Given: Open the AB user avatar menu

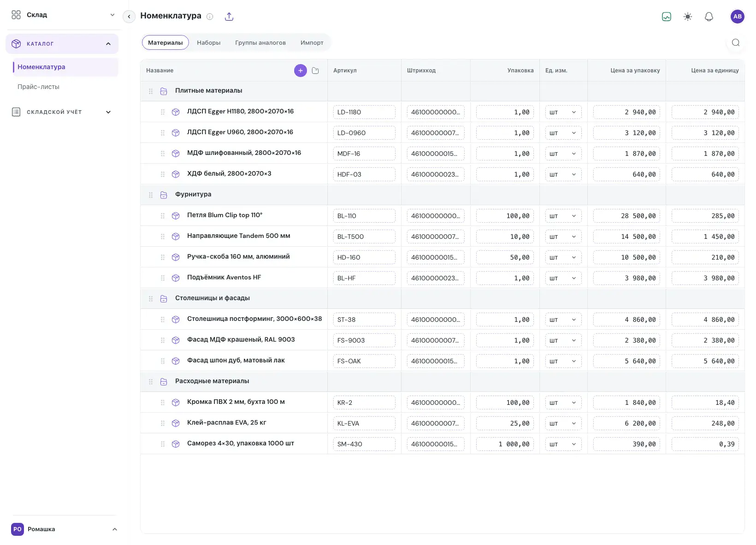Looking at the screenshot, I should click(x=738, y=17).
